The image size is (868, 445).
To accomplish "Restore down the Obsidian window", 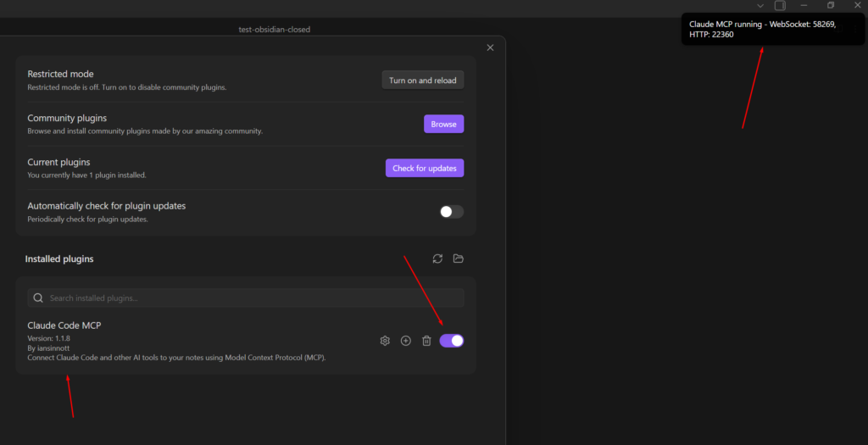I will [831, 6].
